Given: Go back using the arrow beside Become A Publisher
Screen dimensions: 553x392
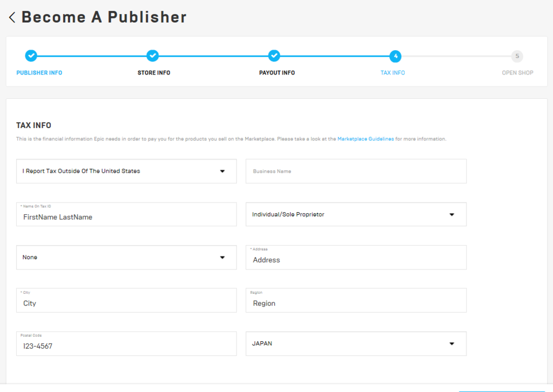Looking at the screenshot, I should click(12, 17).
